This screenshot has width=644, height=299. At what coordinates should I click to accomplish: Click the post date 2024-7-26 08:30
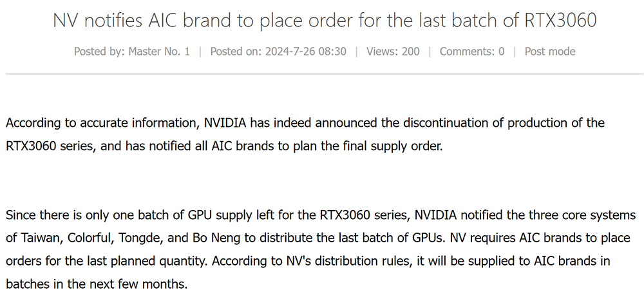305,52
